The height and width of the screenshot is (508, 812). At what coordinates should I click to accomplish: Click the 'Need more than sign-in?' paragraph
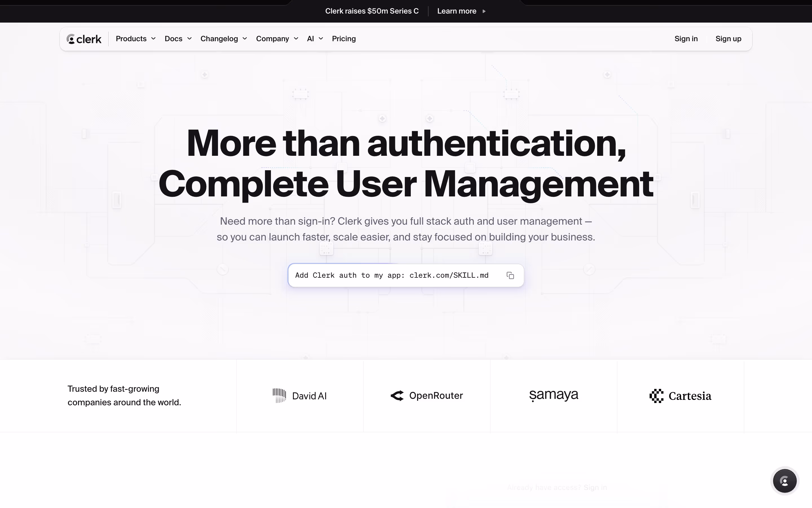point(406,229)
